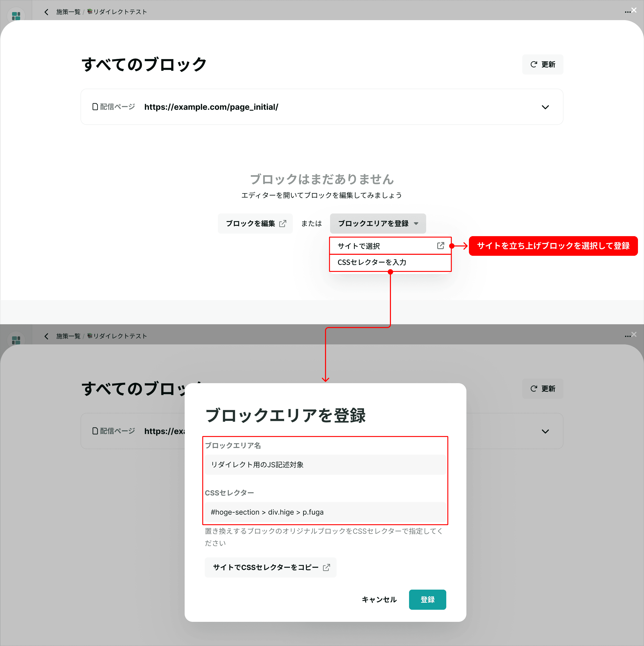Go back using top panel's chevron arrow
This screenshot has width=644, height=646.
point(47,12)
